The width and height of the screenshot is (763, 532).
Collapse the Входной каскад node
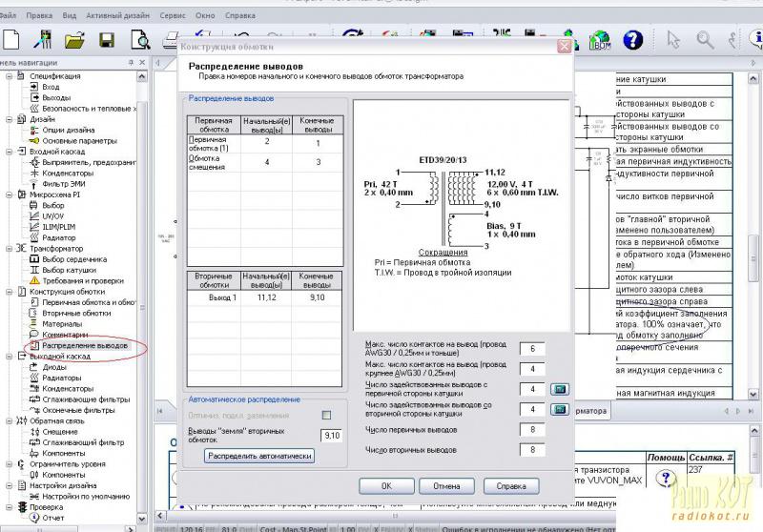(x=9, y=152)
